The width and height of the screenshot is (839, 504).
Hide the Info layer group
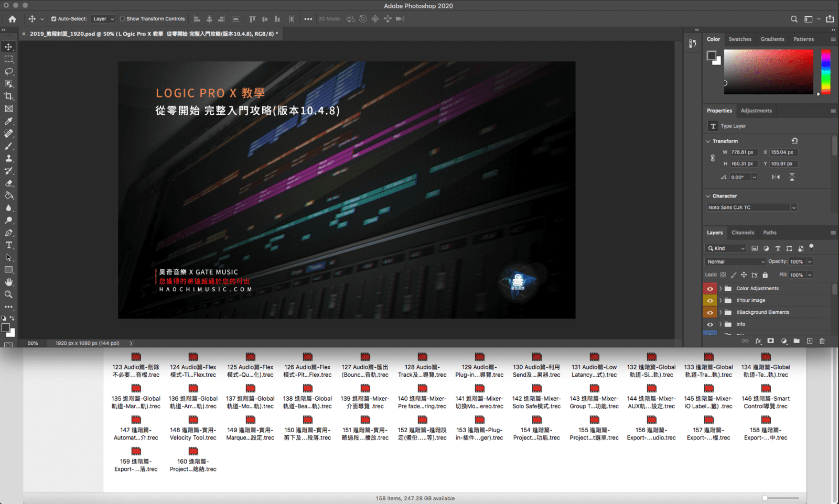click(710, 324)
